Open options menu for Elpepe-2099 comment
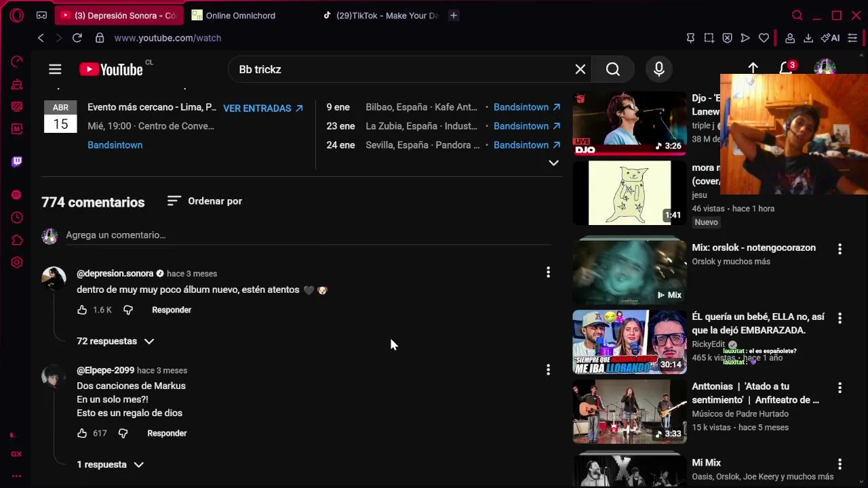Screen dimensions: 868x488 [x=548, y=369]
